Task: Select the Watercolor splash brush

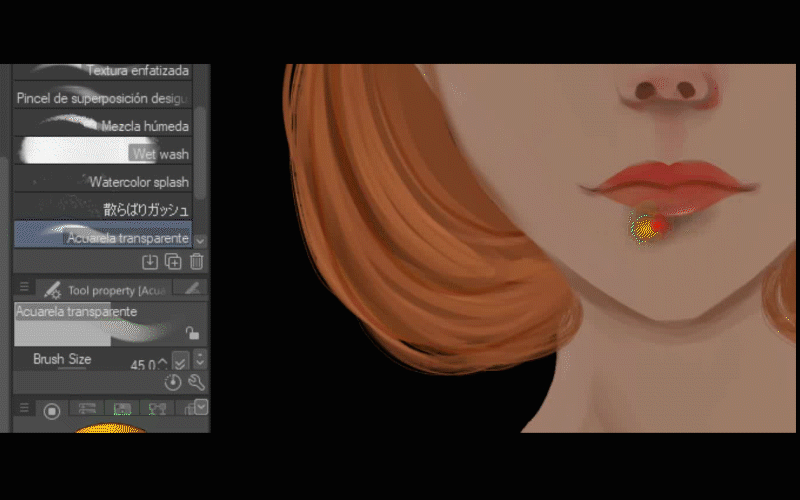Action: coord(103,179)
